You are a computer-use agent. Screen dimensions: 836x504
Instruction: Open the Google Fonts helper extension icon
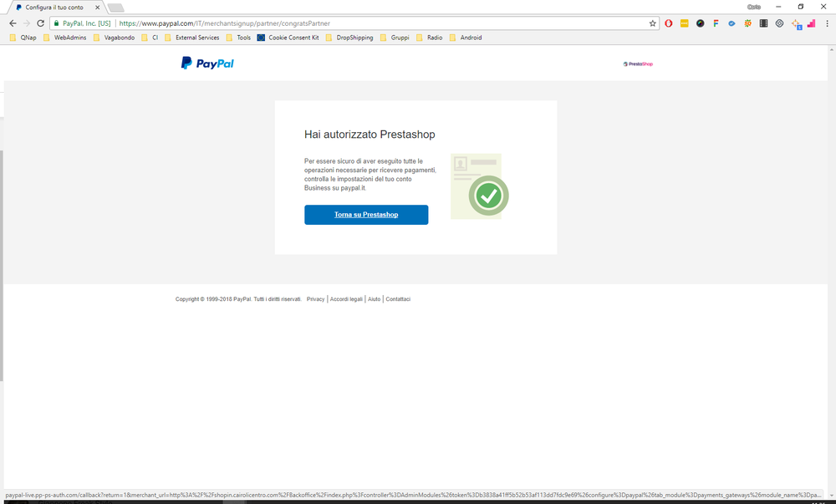coord(716,23)
